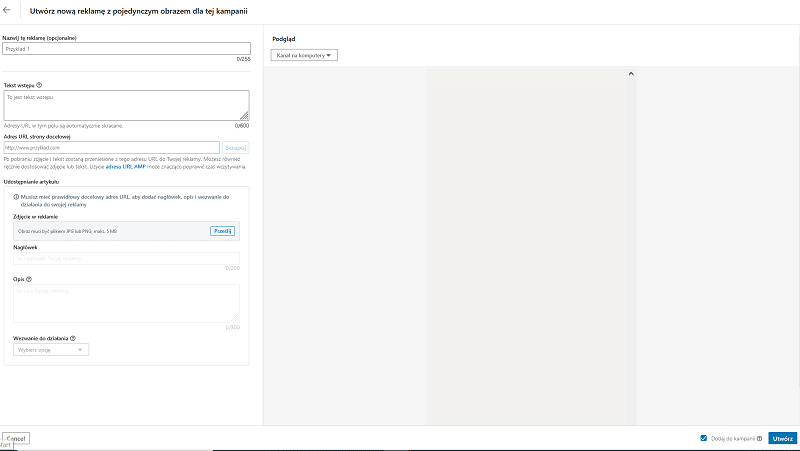This screenshot has height=451, width=800.
Task: Click the Scrapuj button
Action: click(236, 147)
